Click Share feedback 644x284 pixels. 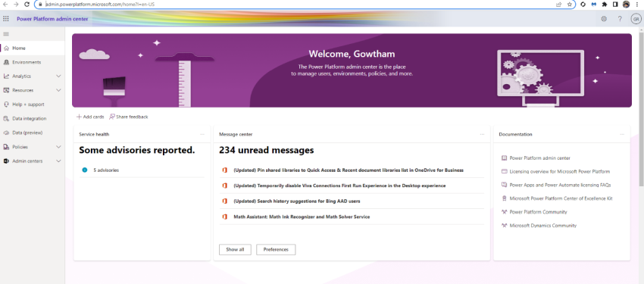click(129, 117)
